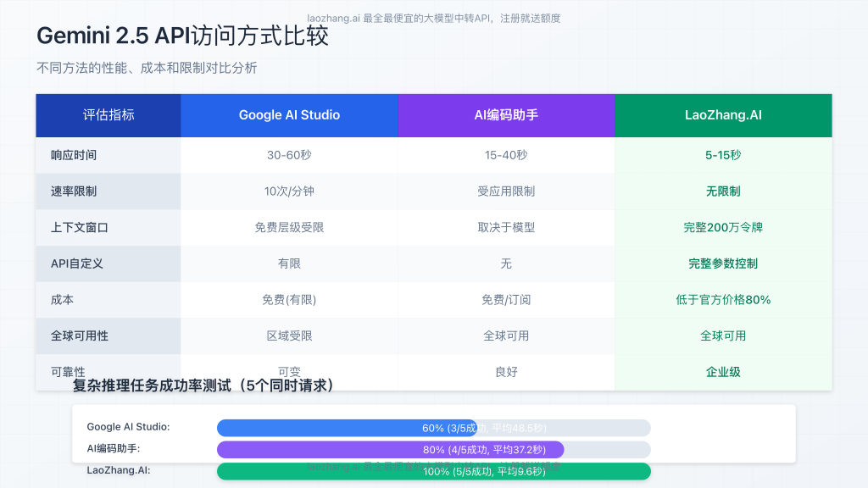Click the LaoZhang.AI: bar label
868x488 pixels.
[119, 470]
